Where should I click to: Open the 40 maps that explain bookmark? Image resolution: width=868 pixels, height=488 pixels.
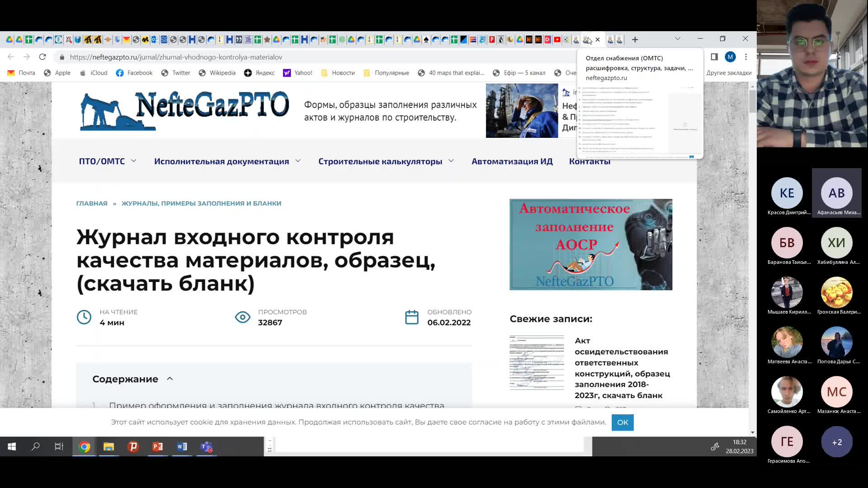pos(451,73)
